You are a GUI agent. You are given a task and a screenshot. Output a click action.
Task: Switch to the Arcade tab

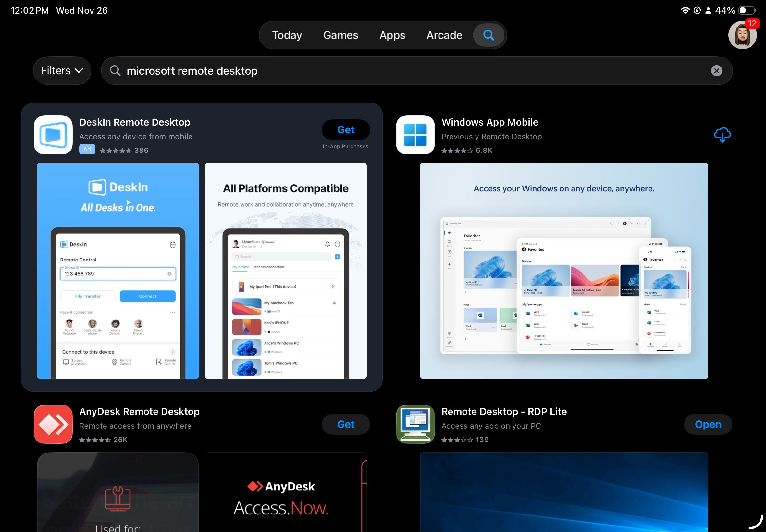pyautogui.click(x=444, y=35)
